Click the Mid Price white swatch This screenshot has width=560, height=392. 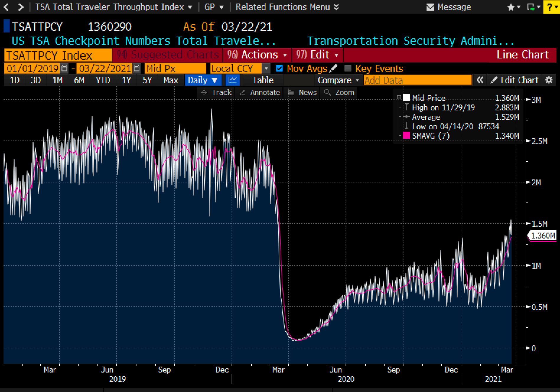pos(406,98)
